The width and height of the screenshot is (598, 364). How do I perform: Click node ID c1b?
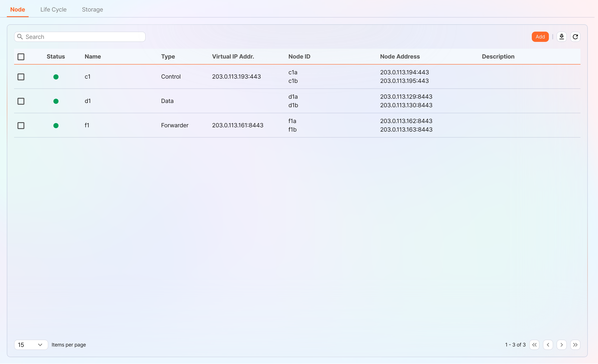(x=293, y=81)
